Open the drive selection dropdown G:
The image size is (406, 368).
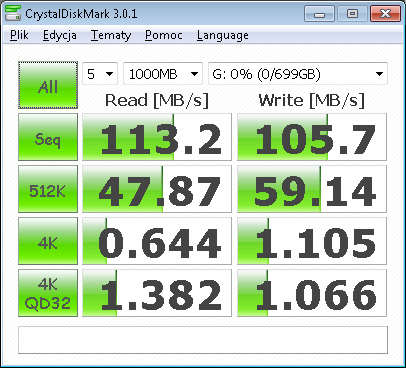click(298, 74)
